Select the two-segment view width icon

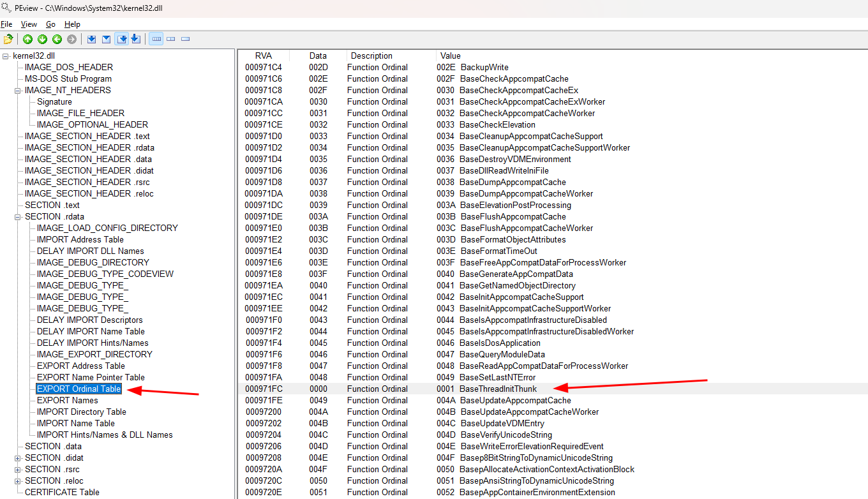coord(170,40)
